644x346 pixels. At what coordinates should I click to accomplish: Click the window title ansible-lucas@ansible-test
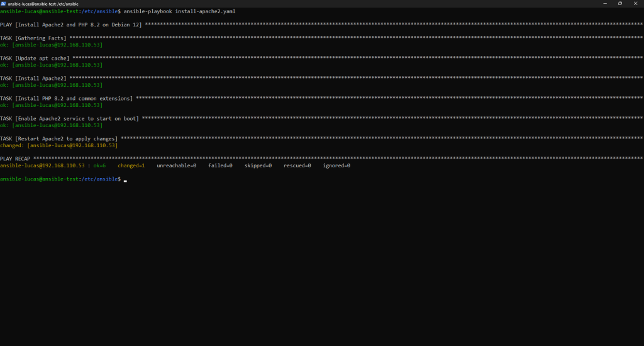43,4
